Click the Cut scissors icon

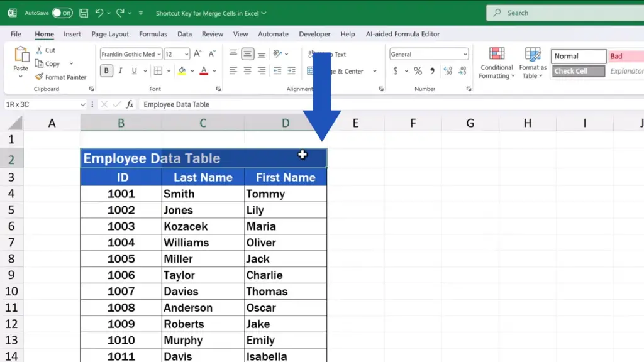[x=40, y=50]
